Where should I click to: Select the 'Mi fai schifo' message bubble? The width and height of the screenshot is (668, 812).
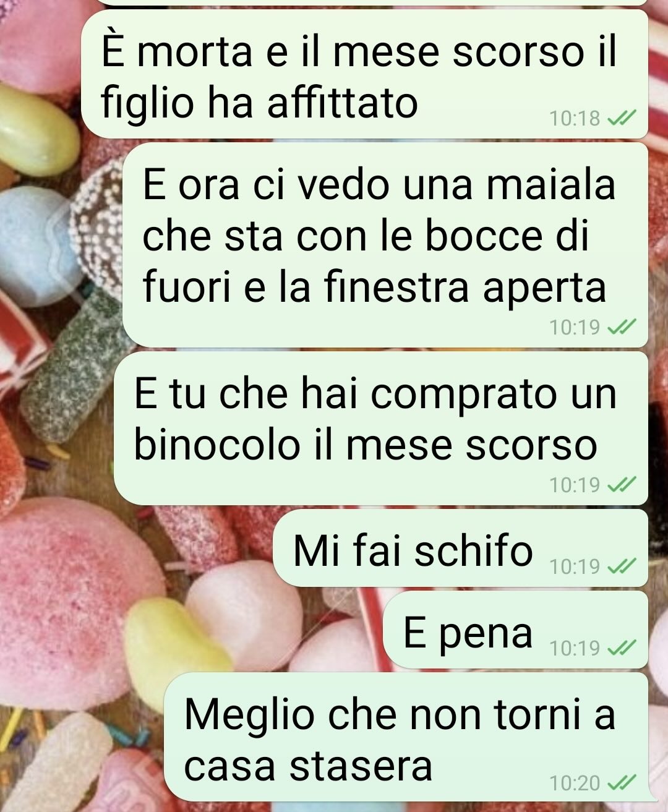pos(460,548)
